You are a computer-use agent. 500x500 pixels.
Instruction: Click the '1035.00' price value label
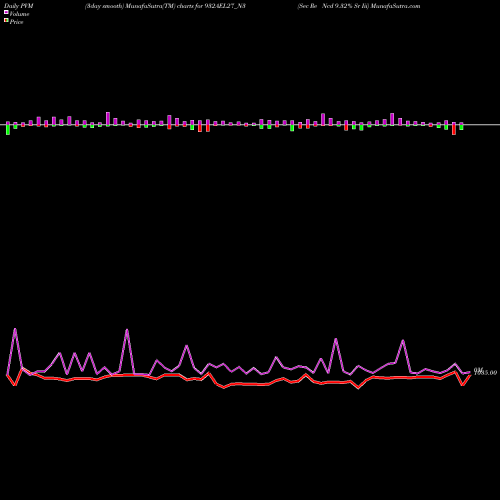tap(486, 373)
